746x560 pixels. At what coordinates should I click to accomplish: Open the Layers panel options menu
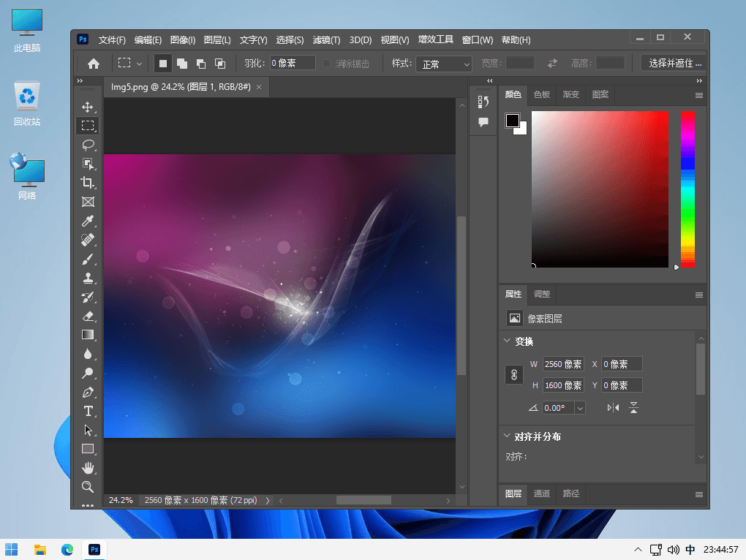click(x=699, y=494)
